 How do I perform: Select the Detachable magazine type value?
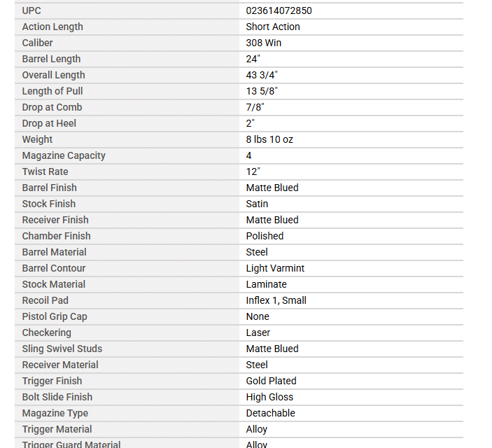tap(270, 413)
